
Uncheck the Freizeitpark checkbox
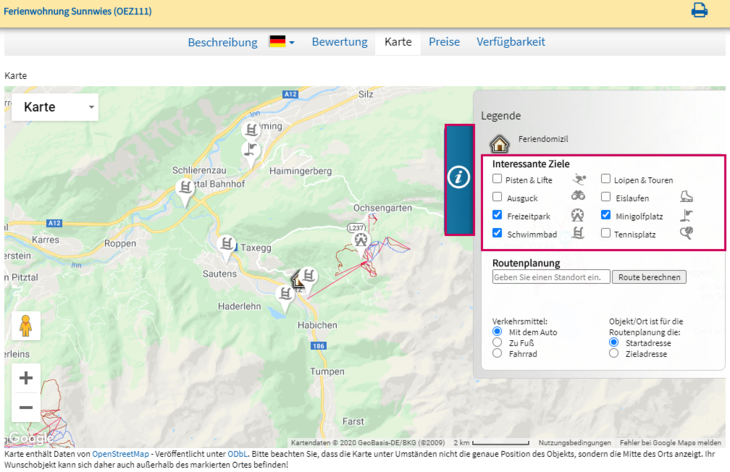[498, 215]
